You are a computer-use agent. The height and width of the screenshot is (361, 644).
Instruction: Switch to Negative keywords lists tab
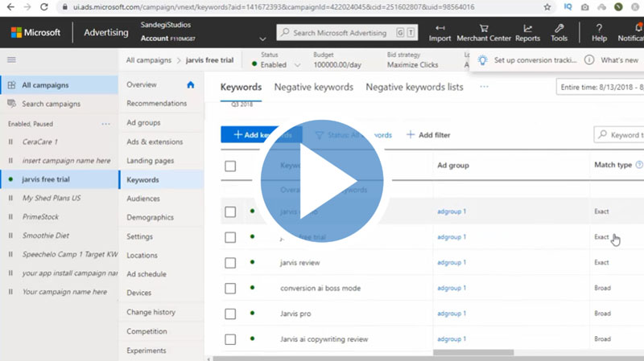415,87
